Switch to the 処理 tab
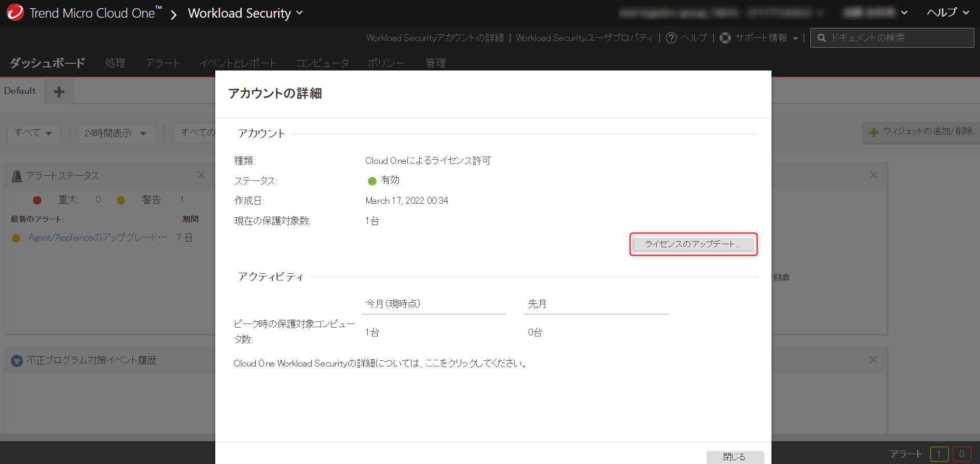Screen dimensions: 980x464 click(x=115, y=63)
